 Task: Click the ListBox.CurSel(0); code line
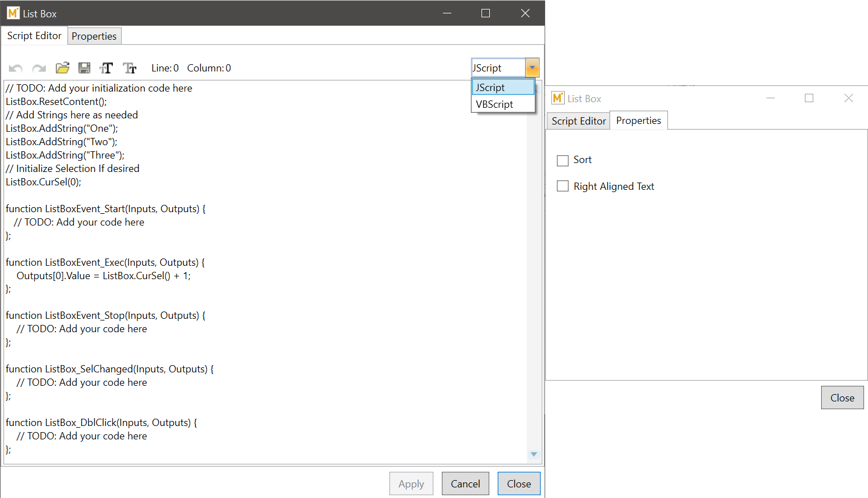click(44, 182)
